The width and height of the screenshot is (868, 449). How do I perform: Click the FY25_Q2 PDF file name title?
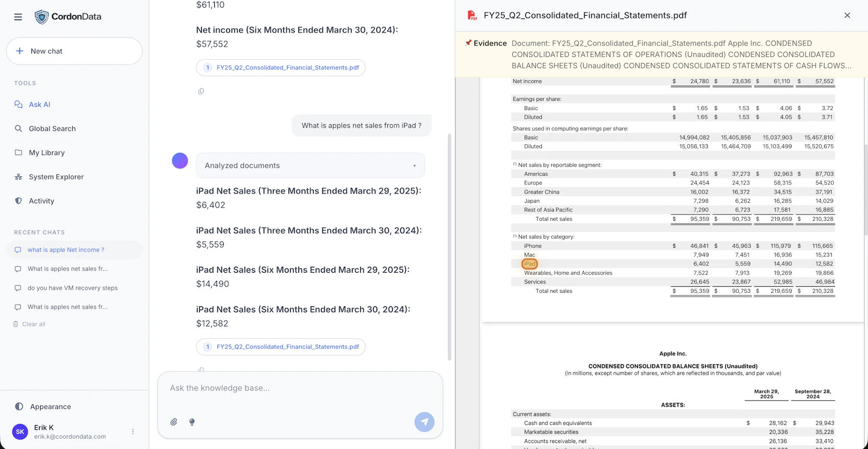585,16
